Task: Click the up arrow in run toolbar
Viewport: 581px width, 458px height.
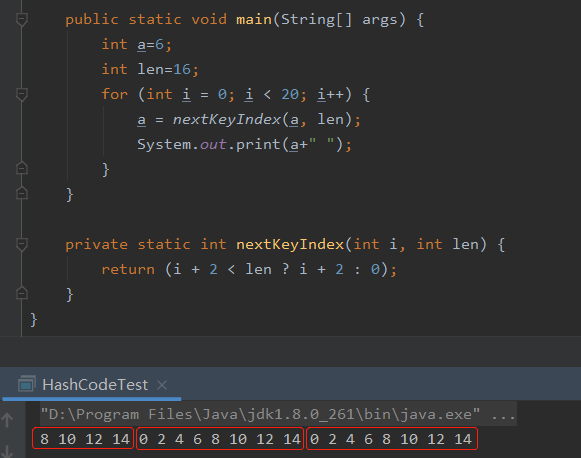Action: [7, 420]
